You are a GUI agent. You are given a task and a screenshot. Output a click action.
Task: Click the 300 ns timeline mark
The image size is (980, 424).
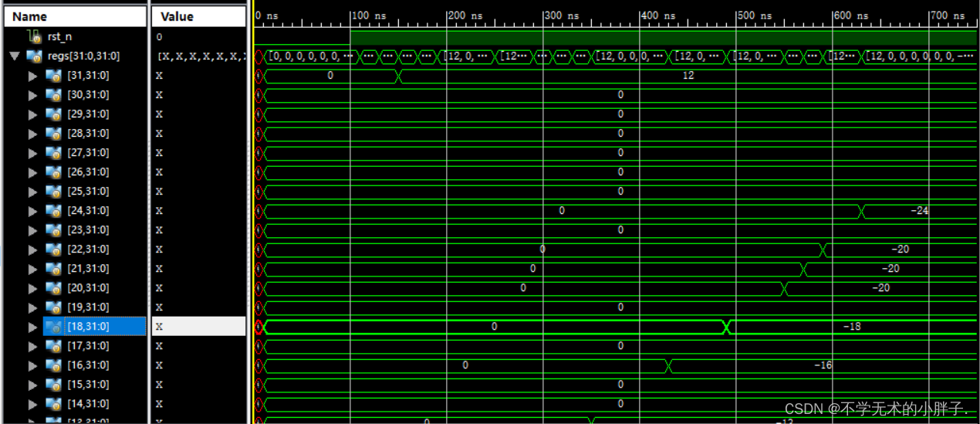[x=560, y=15]
